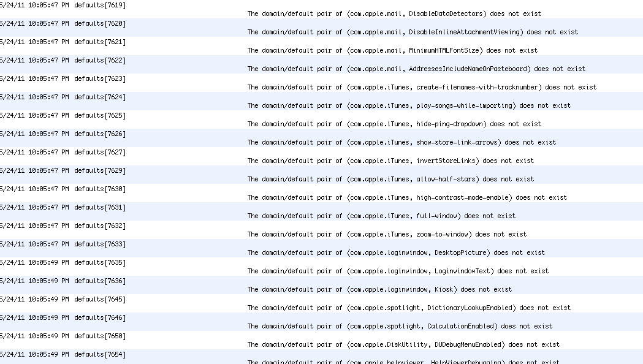Click the zoom-to-window log message
Screen dimensions: 643x364
click(387, 235)
